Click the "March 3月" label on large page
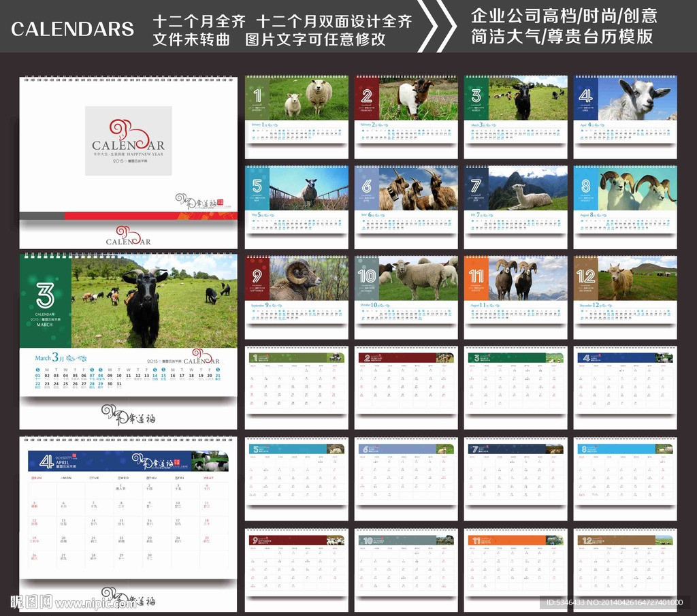 point(49,357)
